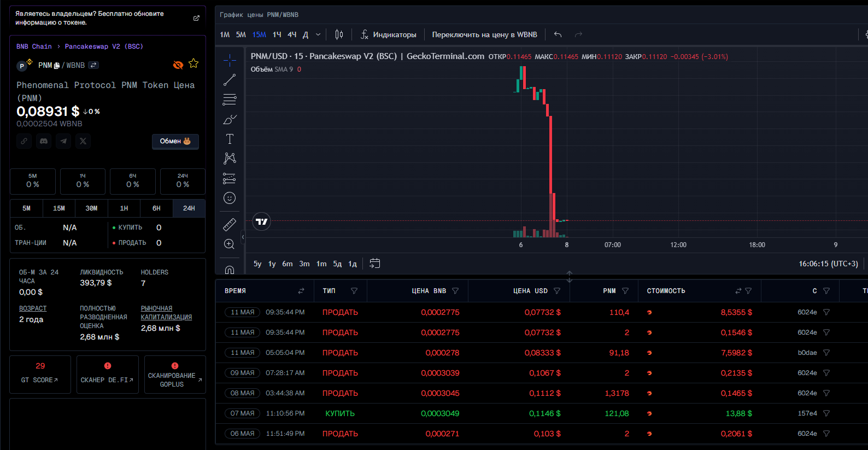The image size is (868, 450).
Task: Toggle ВРЕМЯ column time format
Action: pyautogui.click(x=301, y=291)
